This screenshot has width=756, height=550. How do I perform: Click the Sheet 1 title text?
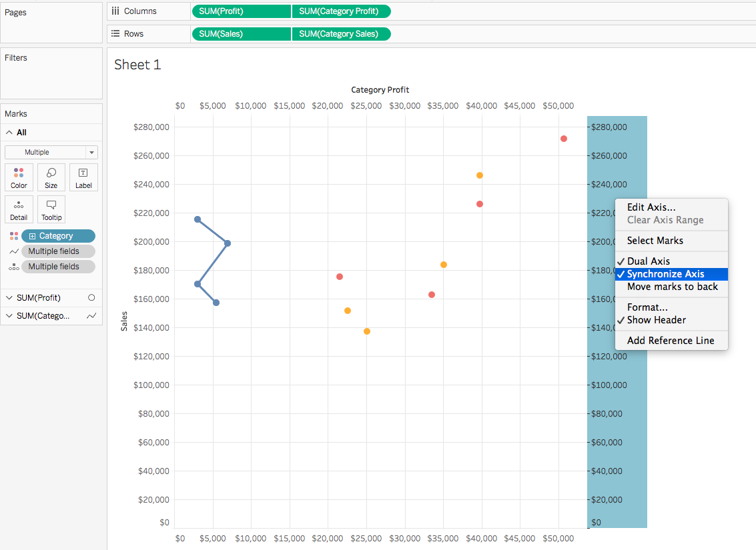click(137, 65)
